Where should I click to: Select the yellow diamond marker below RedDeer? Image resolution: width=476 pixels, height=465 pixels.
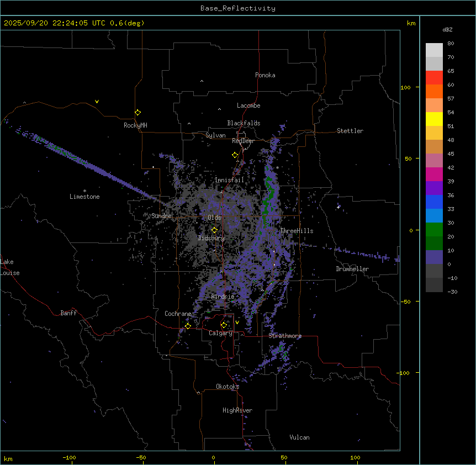click(x=235, y=155)
